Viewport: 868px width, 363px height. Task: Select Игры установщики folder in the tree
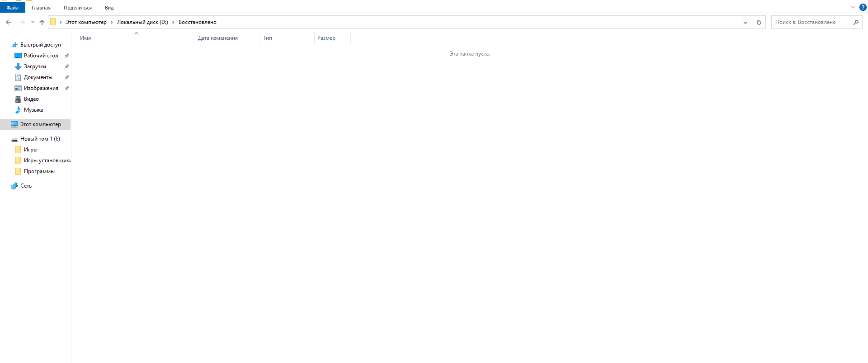point(47,160)
